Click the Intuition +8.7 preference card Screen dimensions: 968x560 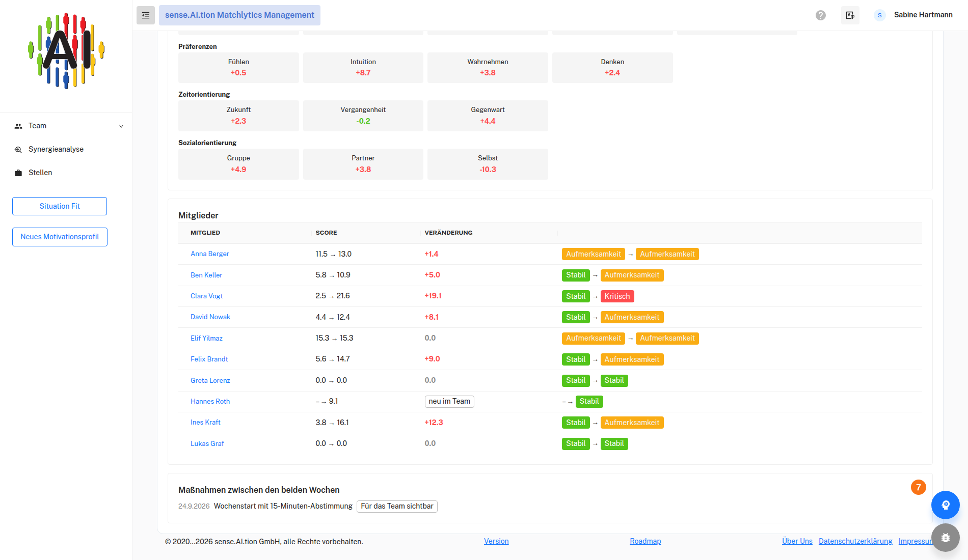pyautogui.click(x=363, y=67)
